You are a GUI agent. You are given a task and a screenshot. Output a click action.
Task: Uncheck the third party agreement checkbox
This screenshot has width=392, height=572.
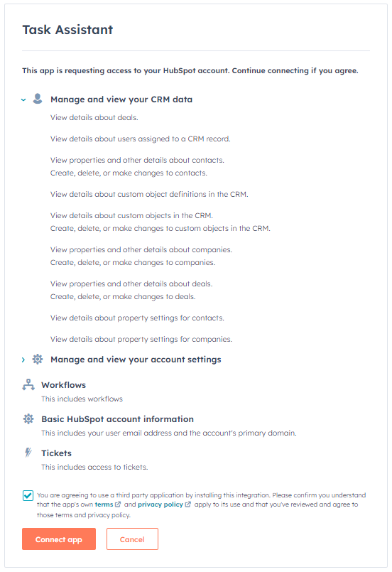tap(28, 496)
